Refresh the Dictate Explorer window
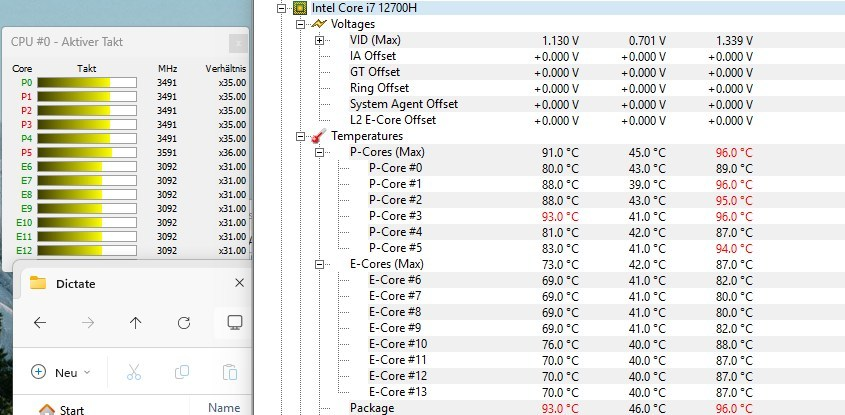845x415 pixels. click(184, 323)
